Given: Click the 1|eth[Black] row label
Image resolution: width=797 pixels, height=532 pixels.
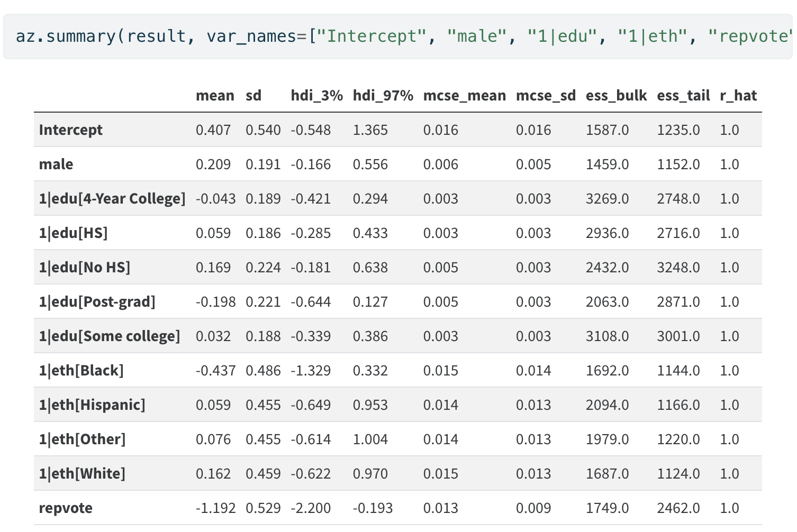Looking at the screenshot, I should pyautogui.click(x=81, y=371).
